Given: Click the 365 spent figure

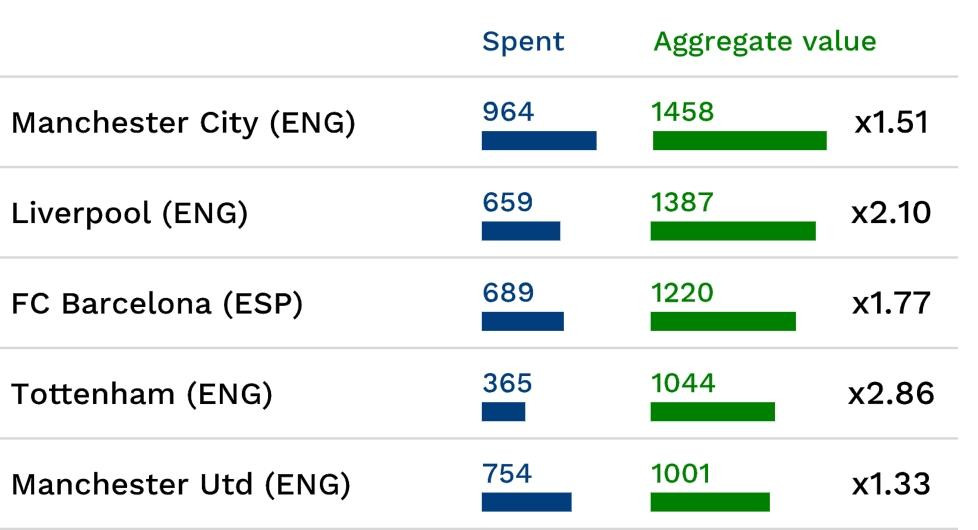Looking at the screenshot, I should (507, 383).
